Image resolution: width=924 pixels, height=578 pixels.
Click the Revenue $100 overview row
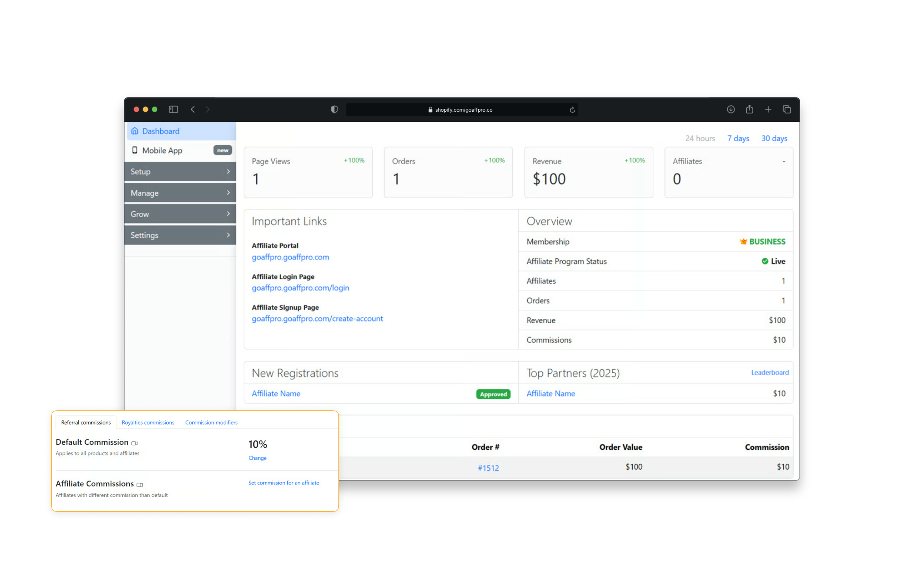pyautogui.click(x=655, y=320)
